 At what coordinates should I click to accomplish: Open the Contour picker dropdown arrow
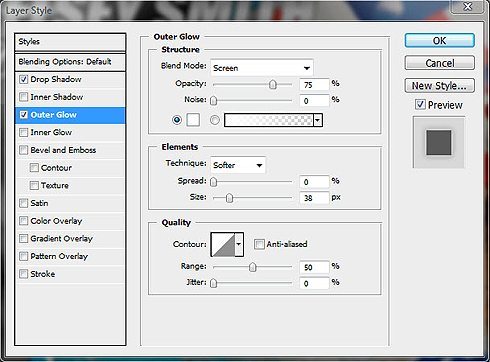click(x=239, y=244)
